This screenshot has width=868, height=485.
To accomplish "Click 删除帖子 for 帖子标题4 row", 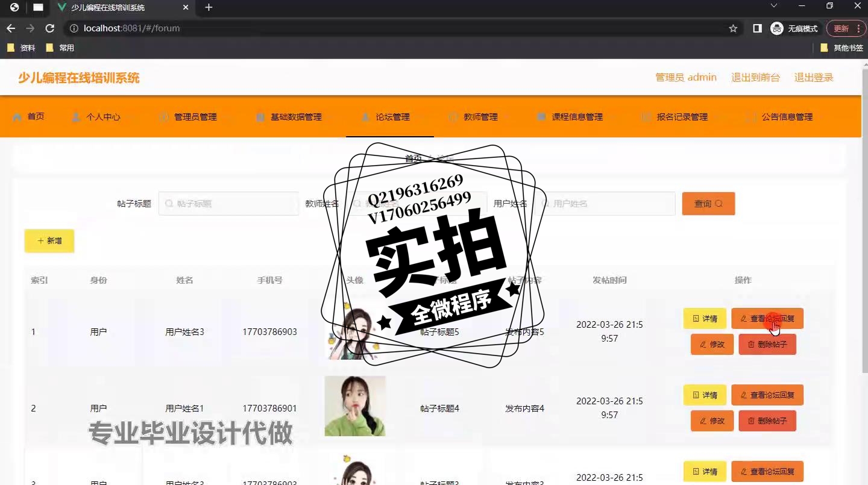I will (x=767, y=421).
